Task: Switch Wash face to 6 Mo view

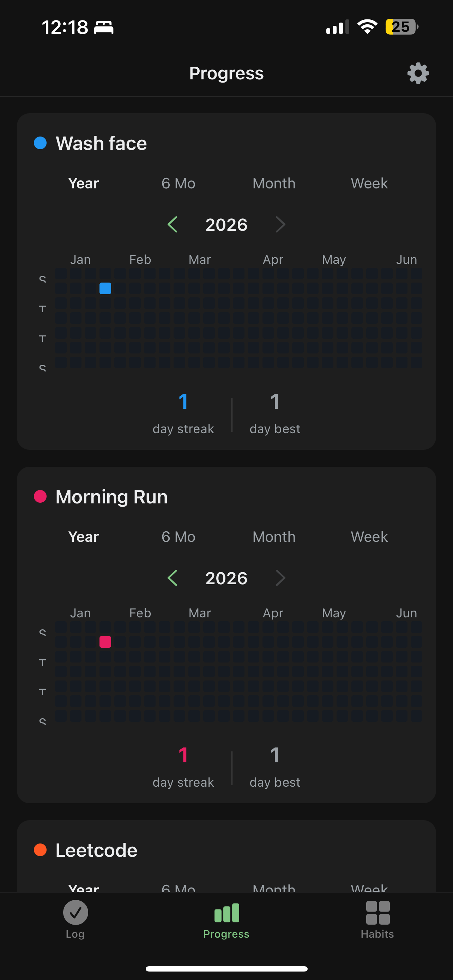Action: point(179,183)
